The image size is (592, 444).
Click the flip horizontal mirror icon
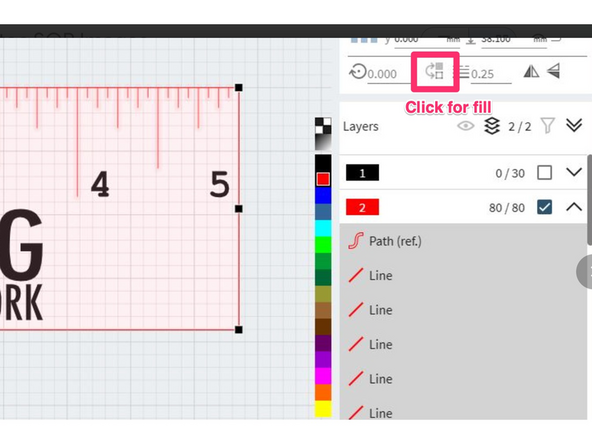click(531, 71)
